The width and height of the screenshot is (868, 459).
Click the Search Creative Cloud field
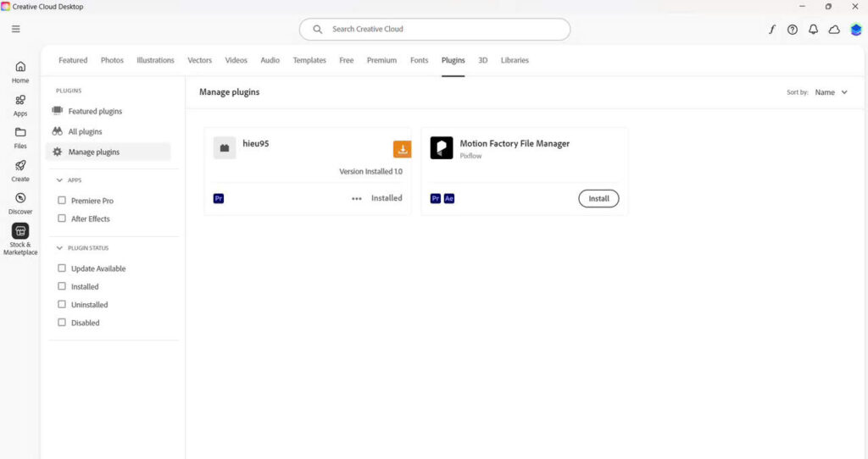(x=435, y=30)
